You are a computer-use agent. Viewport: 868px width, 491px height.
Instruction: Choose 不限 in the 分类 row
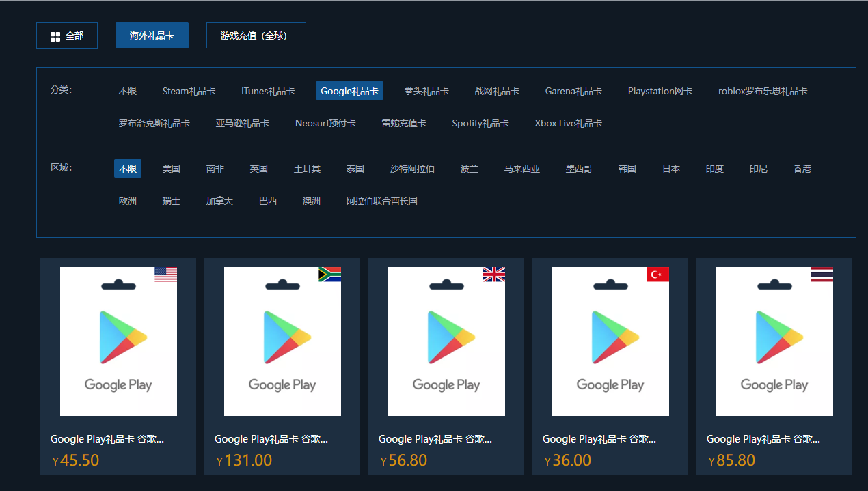coord(128,91)
